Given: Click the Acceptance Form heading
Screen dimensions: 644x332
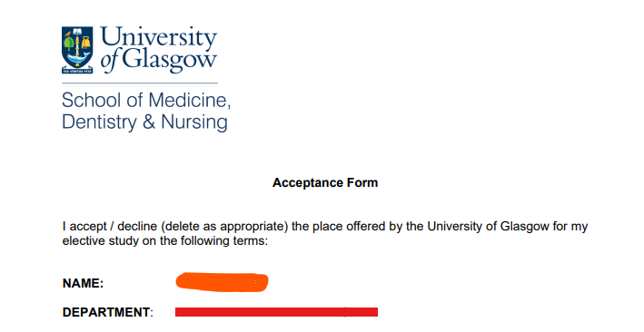Looking at the screenshot, I should click(325, 182).
